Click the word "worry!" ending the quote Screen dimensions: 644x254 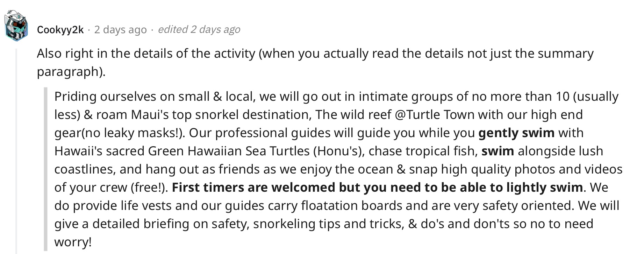(73, 242)
